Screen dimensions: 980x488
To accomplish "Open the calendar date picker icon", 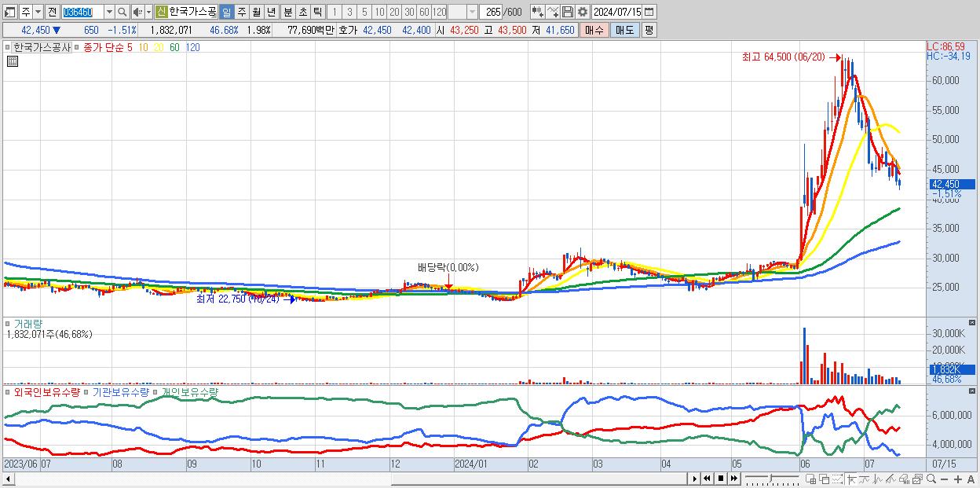I will pyautogui.click(x=649, y=12).
